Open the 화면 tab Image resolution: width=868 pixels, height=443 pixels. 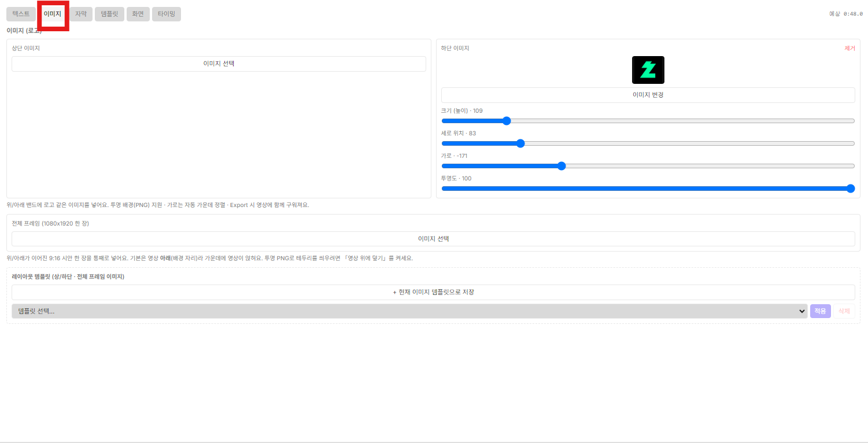(138, 14)
